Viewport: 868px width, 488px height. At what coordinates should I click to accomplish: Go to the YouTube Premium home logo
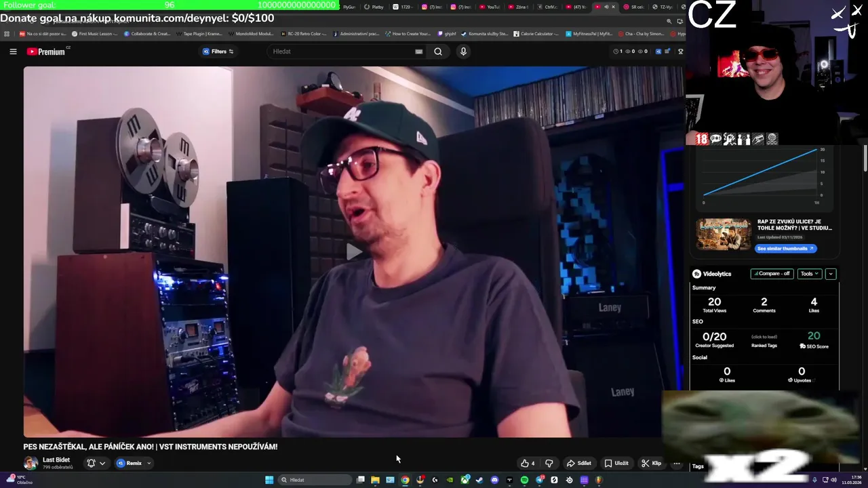47,52
